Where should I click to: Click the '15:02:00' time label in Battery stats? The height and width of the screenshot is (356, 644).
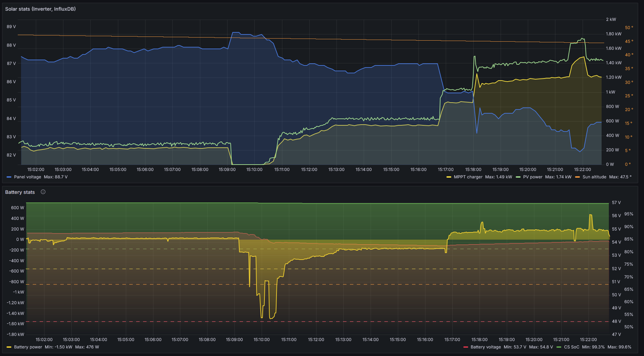(x=44, y=339)
